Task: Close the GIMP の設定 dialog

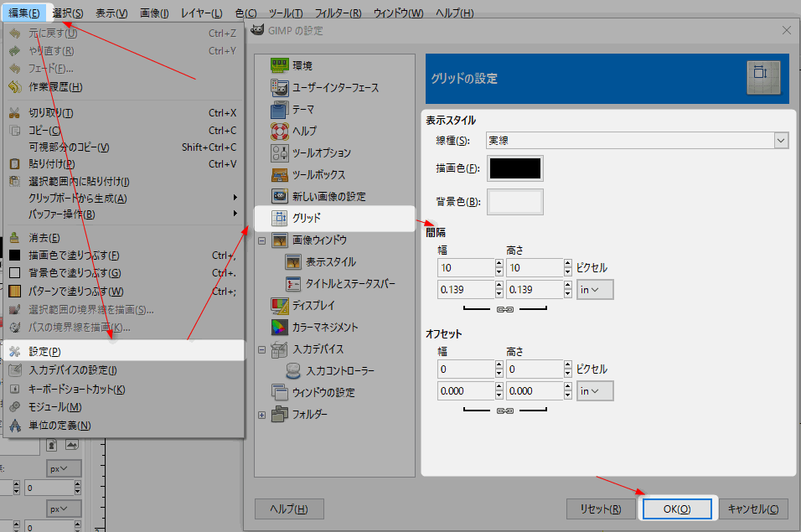Action: pos(787,31)
